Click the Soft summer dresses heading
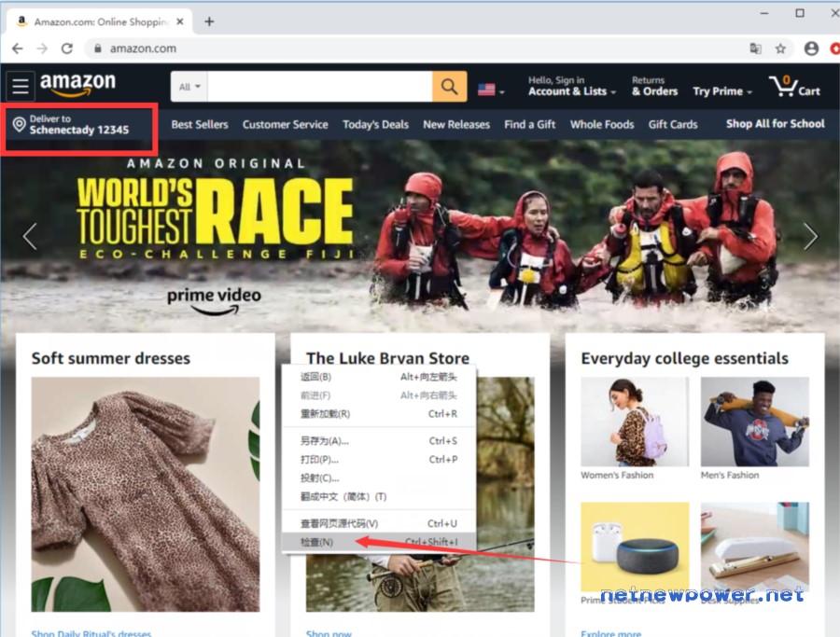Screen dimensions: 840x637 point(111,358)
